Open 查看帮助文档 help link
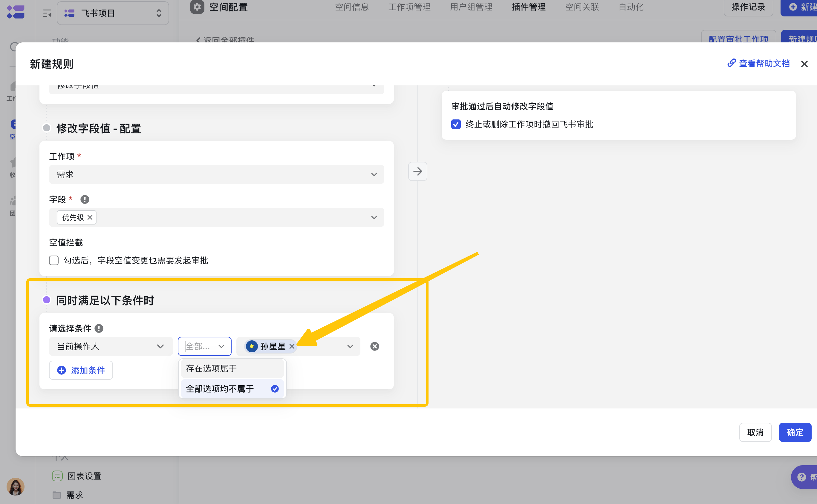The image size is (817, 504). click(x=758, y=63)
